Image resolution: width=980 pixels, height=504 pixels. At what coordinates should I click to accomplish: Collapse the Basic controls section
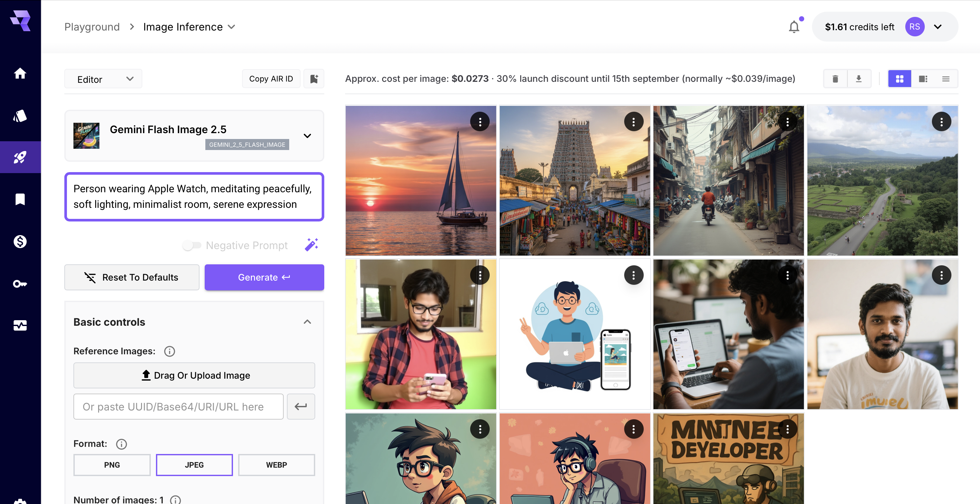point(307,322)
